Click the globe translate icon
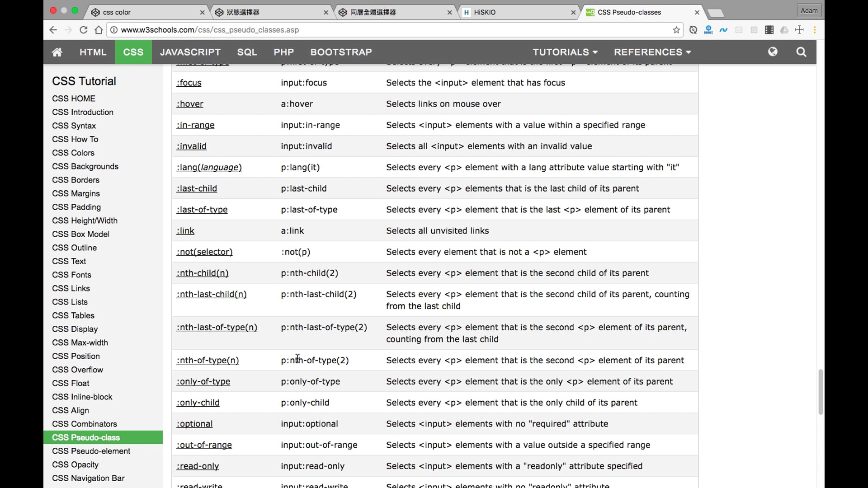Image resolution: width=868 pixels, height=488 pixels. [773, 52]
